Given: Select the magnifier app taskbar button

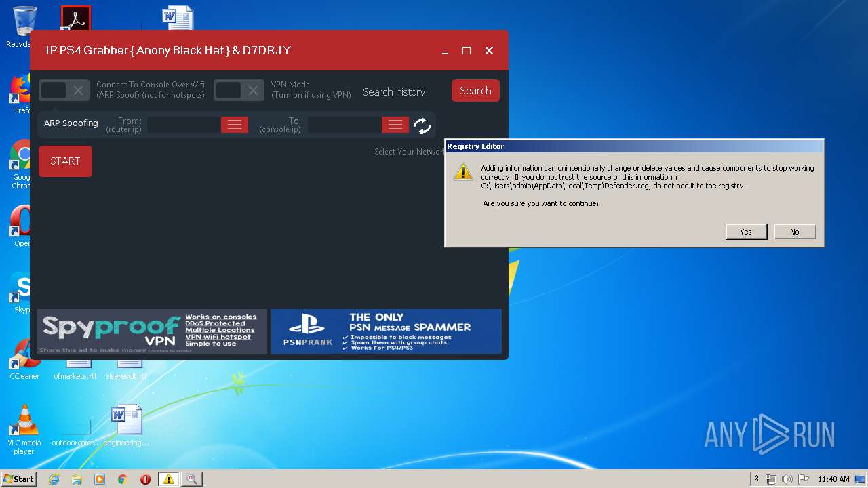Looking at the screenshot, I should click(x=191, y=479).
